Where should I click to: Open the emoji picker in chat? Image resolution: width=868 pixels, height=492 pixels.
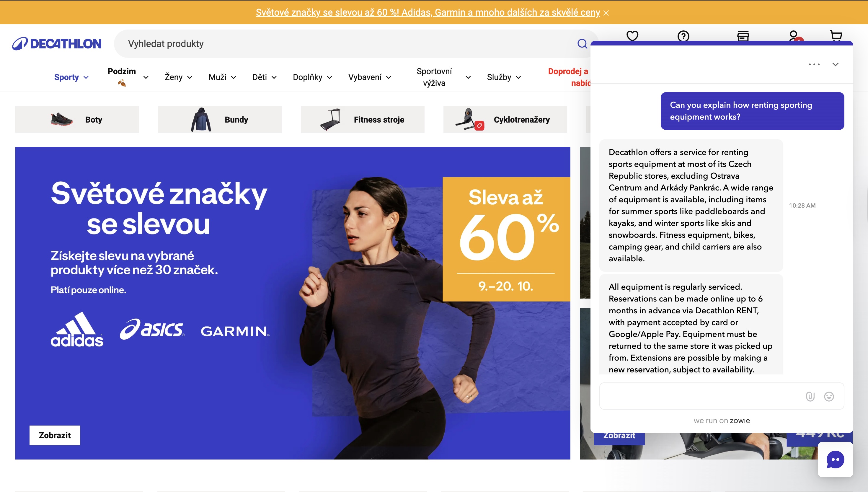829,396
